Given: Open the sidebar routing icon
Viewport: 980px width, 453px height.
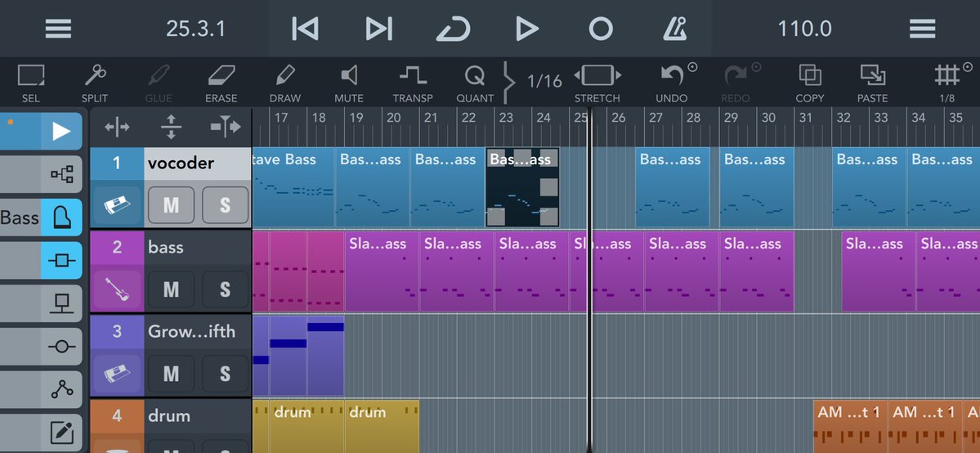Looking at the screenshot, I should click(x=61, y=174).
